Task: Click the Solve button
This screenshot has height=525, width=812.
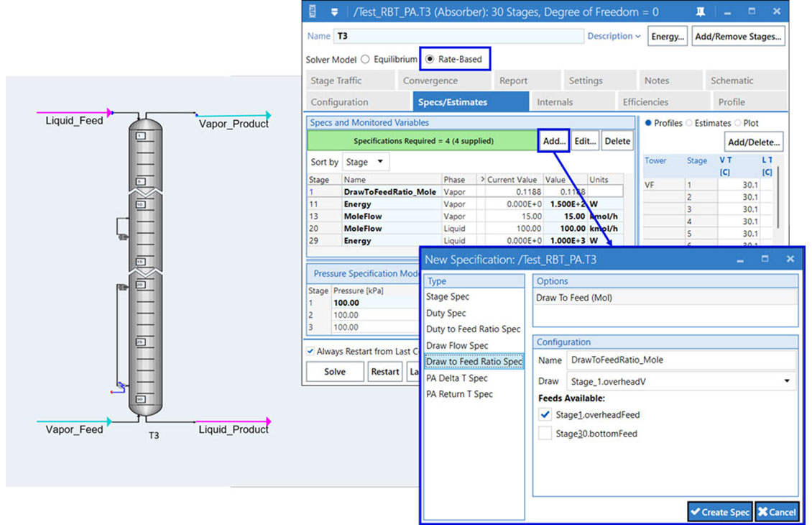Action: coord(335,372)
